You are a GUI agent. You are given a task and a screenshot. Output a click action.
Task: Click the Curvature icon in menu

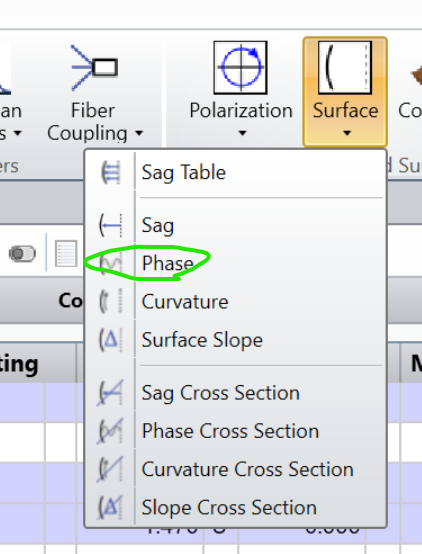coord(111,301)
